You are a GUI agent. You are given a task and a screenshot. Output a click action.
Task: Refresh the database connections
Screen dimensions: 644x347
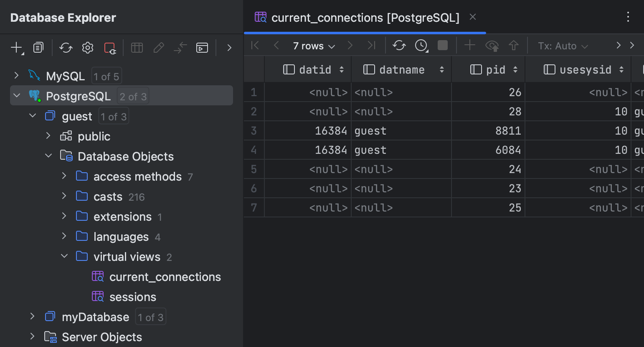[x=66, y=48]
